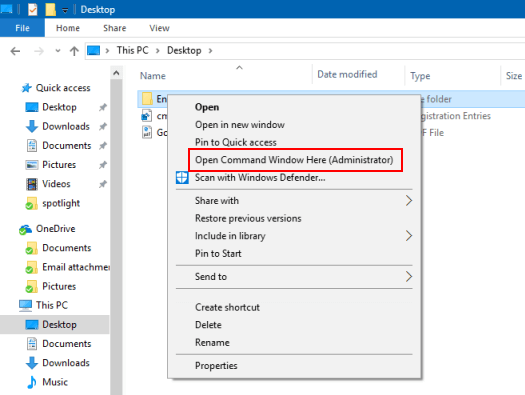Click This PC in the address bar

[x=132, y=51]
